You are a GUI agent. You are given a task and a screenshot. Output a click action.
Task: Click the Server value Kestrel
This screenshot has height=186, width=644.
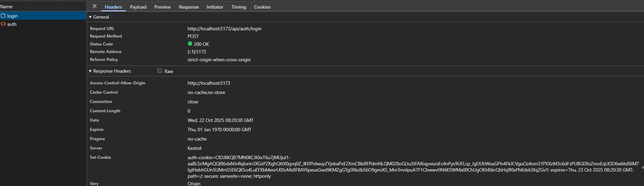pyautogui.click(x=194, y=148)
